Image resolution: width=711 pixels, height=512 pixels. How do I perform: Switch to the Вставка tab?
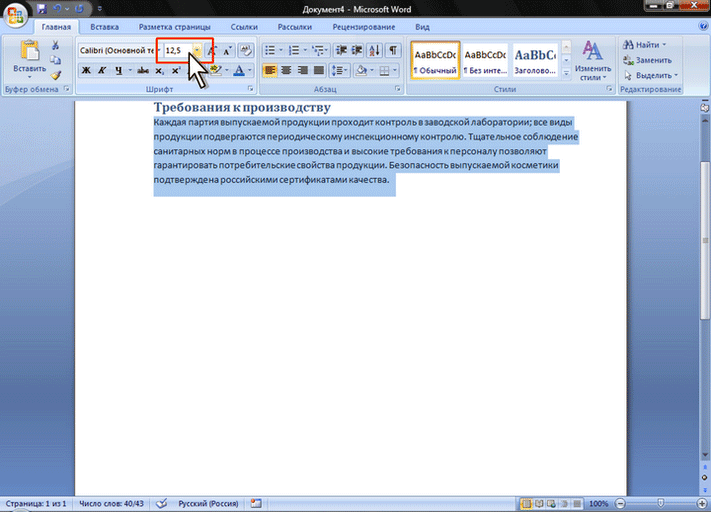104,27
